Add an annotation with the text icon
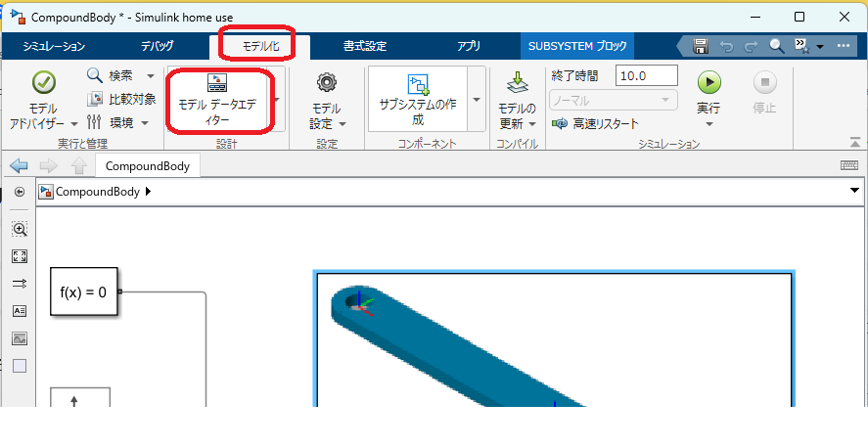 point(20,311)
